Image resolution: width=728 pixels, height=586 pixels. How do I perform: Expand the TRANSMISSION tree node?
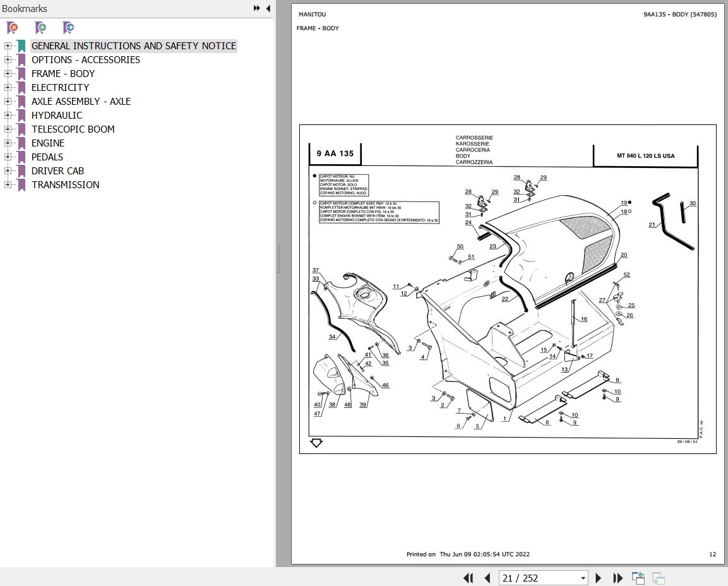pos(8,185)
